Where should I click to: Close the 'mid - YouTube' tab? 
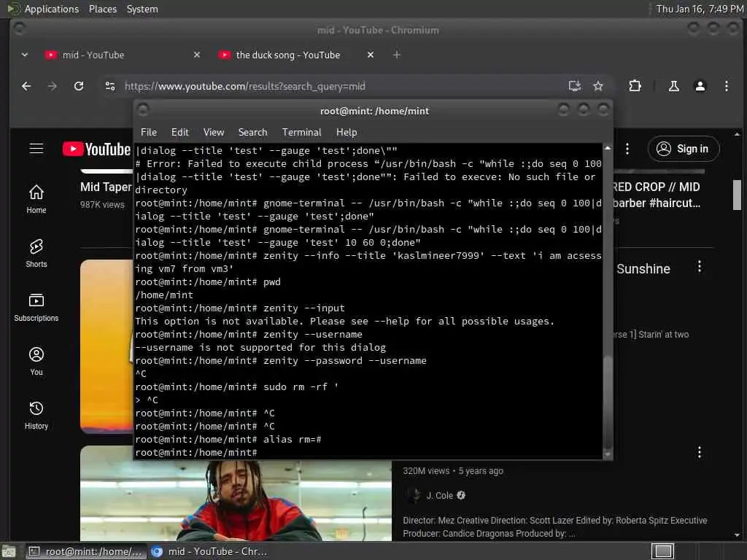tap(197, 55)
